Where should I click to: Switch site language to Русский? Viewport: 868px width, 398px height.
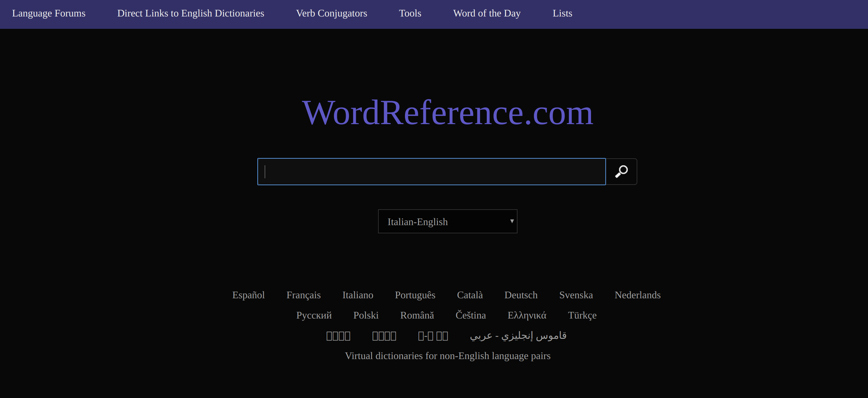pos(314,315)
